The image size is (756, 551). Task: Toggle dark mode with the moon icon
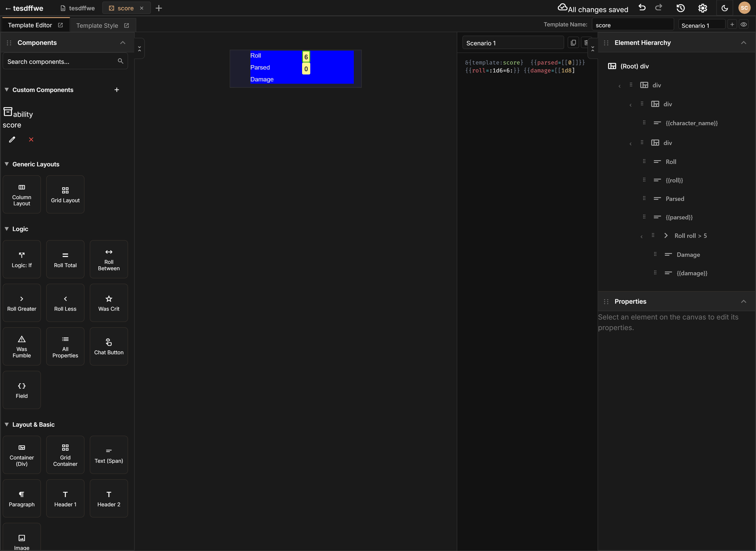click(x=724, y=8)
